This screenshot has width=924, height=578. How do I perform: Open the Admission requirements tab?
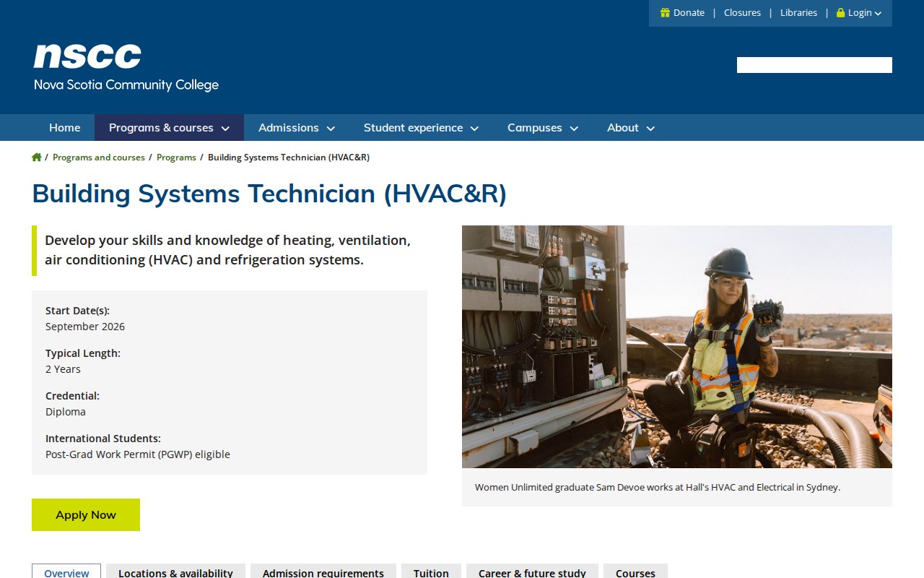pyautogui.click(x=323, y=572)
